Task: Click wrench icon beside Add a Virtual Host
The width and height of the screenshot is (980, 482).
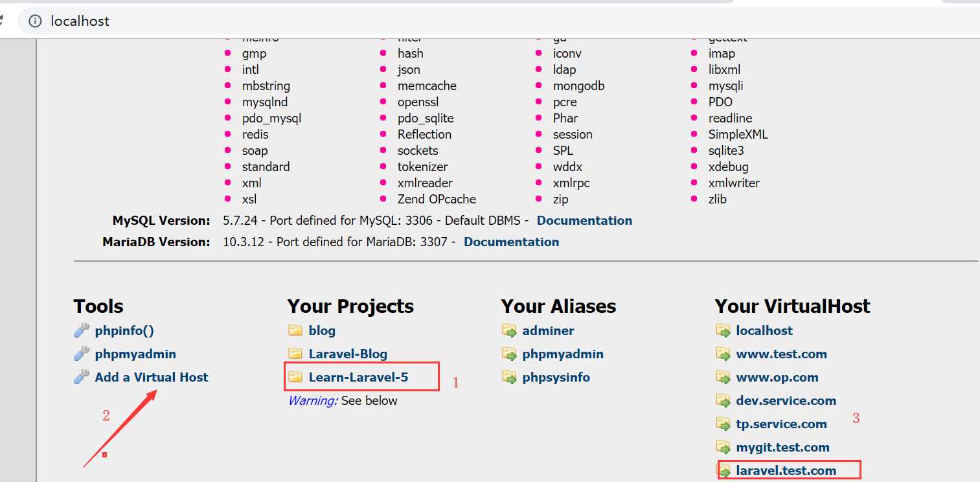Action: 82,377
